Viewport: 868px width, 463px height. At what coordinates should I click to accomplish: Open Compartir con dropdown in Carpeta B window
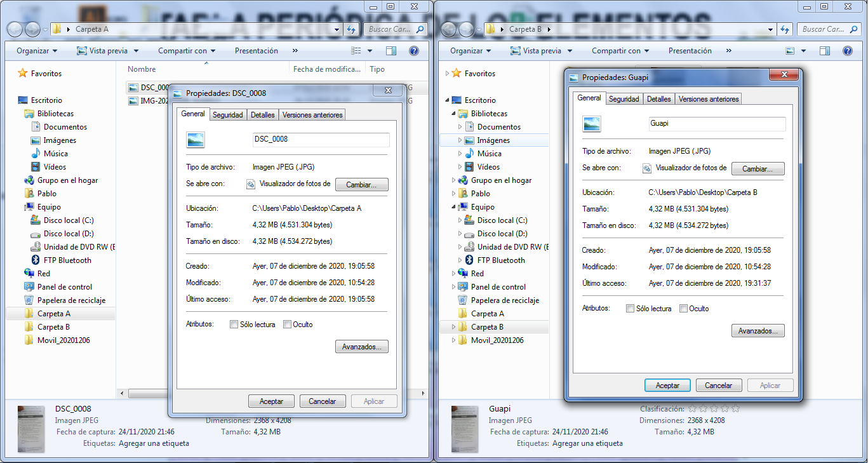621,51
